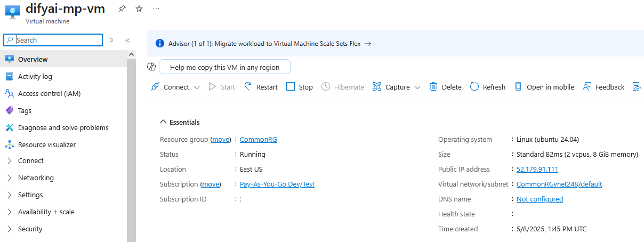Toggle the sidebar menu expand/collapse arrows
644x242 pixels.
coord(111,40)
